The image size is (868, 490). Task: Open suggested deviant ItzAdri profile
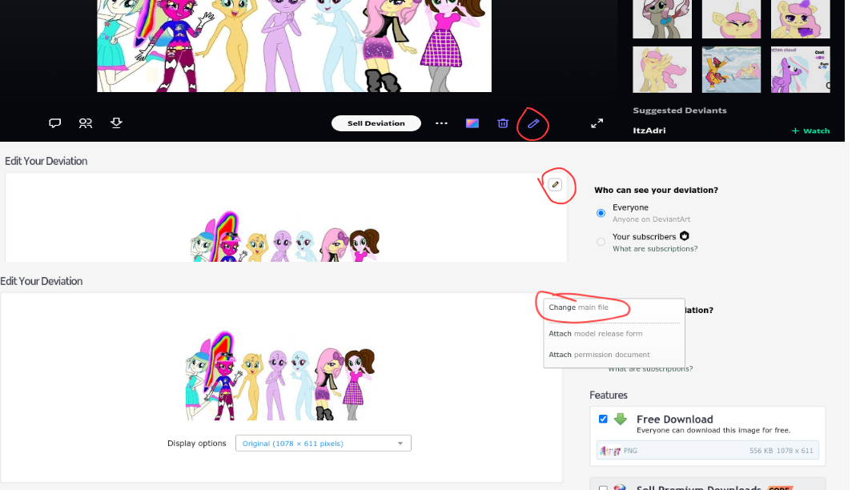[649, 131]
